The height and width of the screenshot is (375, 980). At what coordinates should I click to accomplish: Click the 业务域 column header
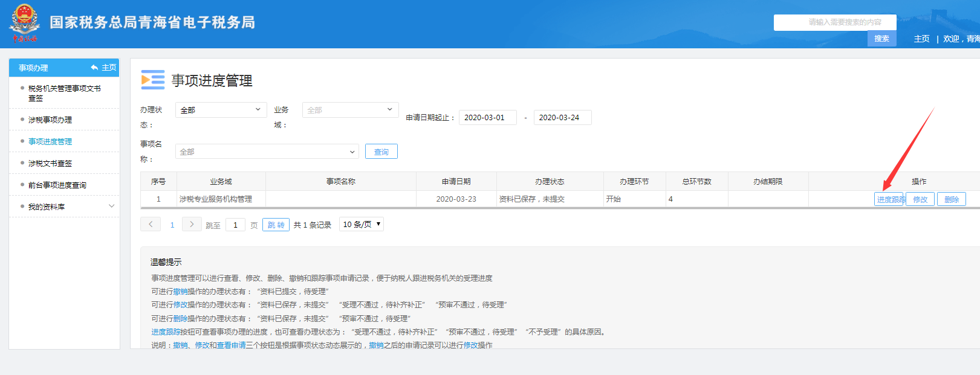click(221, 181)
